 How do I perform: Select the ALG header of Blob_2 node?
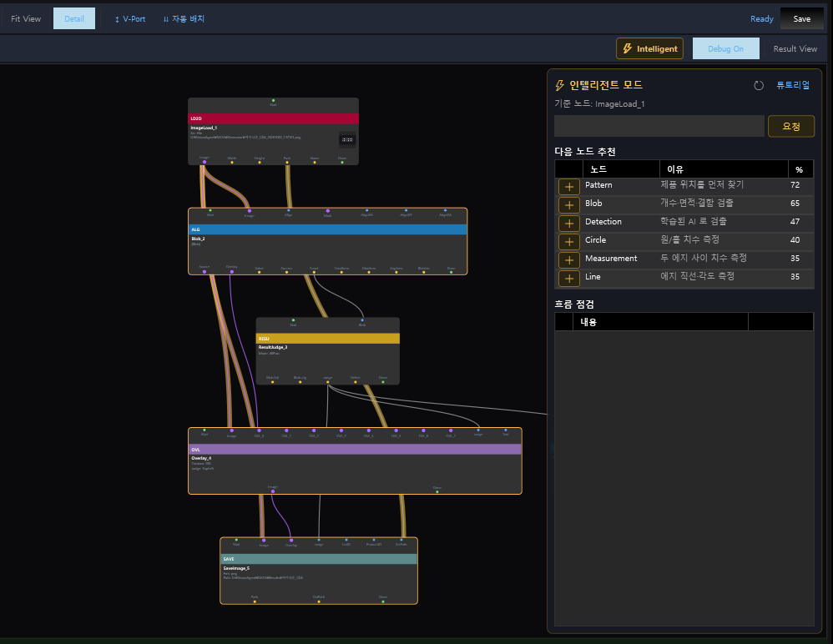click(x=328, y=229)
